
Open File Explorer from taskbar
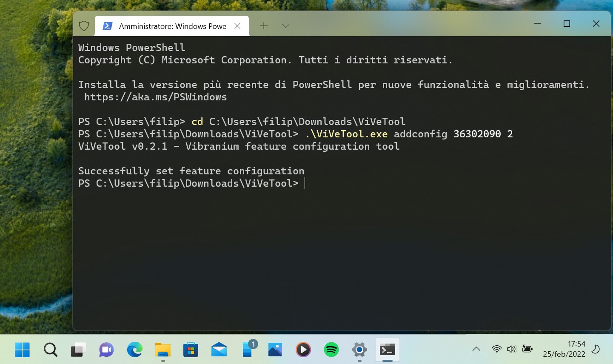(x=163, y=350)
